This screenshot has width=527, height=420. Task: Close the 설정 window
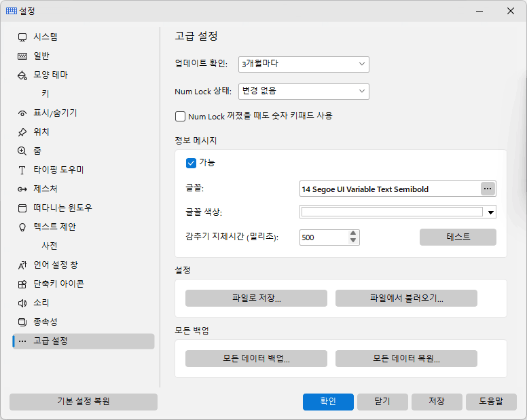click(511, 11)
